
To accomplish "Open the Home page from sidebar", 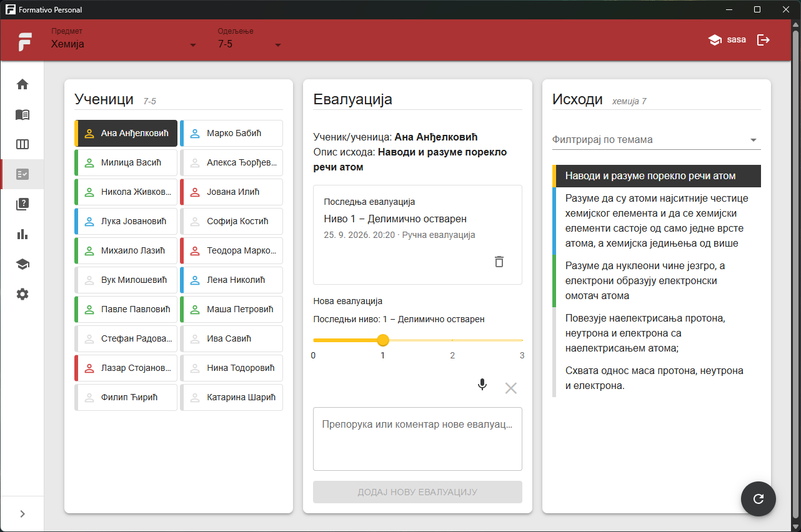I will point(22,84).
